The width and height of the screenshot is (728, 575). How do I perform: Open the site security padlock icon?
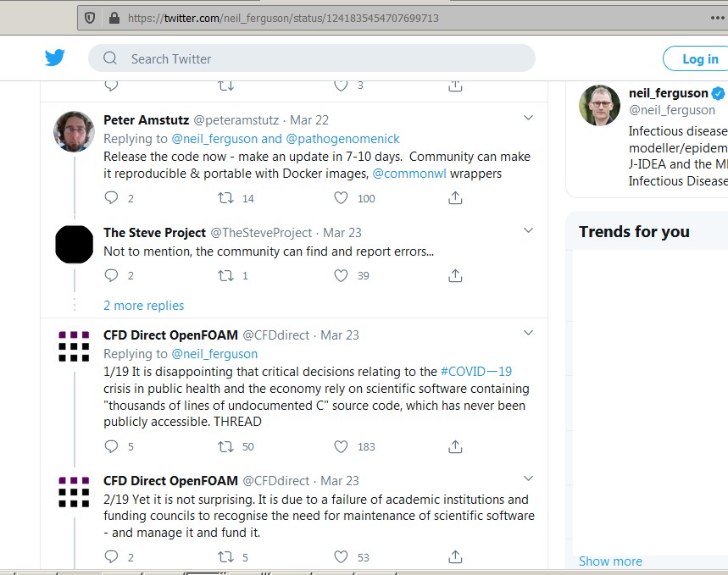113,18
